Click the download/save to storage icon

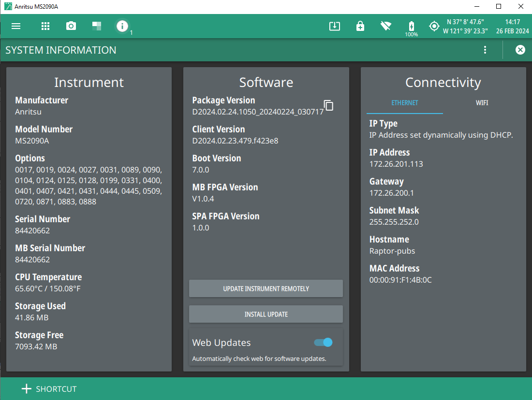click(335, 26)
